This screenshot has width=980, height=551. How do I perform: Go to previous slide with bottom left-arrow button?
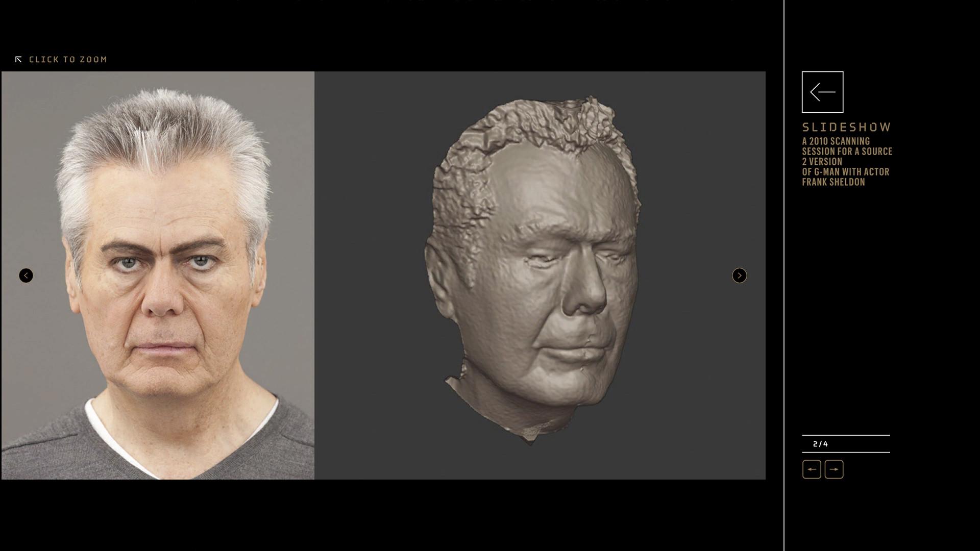812,469
